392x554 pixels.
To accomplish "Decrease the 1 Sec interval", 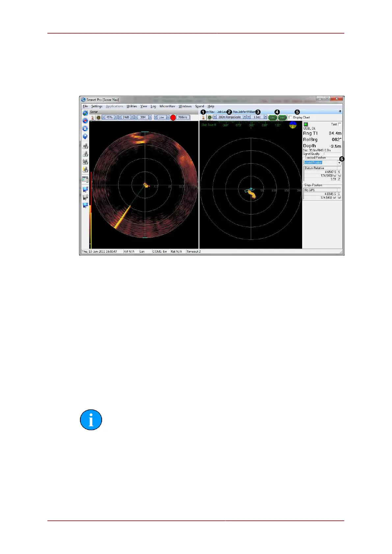I will coord(249,117).
